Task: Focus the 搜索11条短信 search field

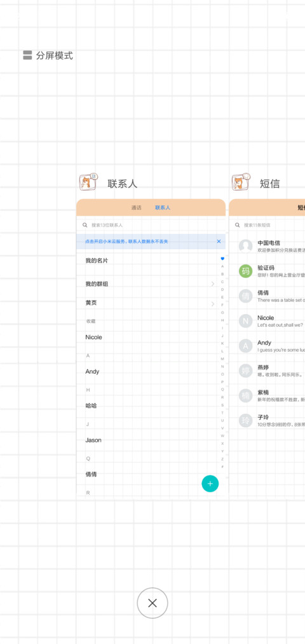Action: [268, 225]
